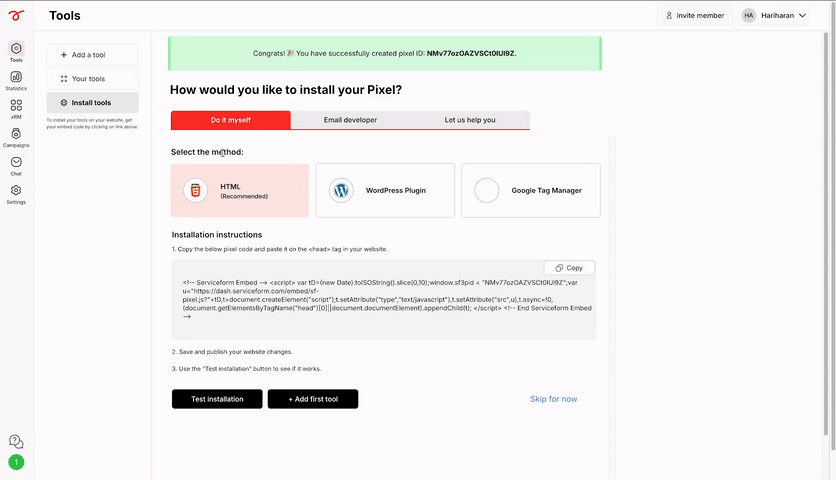Switch to the Email developer tab
This screenshot has height=480, width=836.
click(350, 120)
